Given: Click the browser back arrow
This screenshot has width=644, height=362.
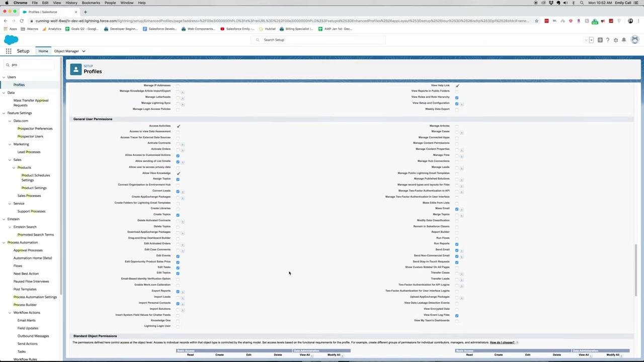Looking at the screenshot, I should 5,21.
